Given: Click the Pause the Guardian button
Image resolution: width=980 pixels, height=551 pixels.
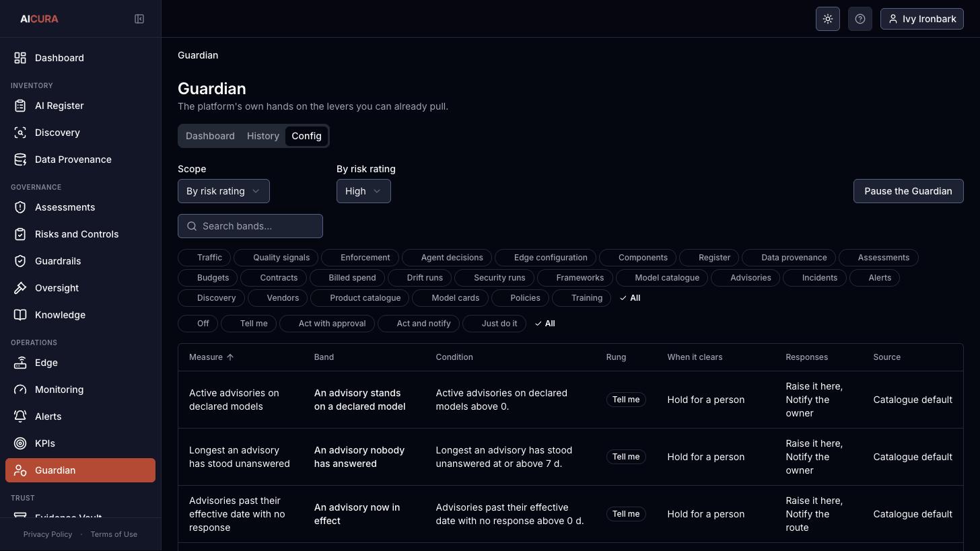Looking at the screenshot, I should (x=908, y=191).
